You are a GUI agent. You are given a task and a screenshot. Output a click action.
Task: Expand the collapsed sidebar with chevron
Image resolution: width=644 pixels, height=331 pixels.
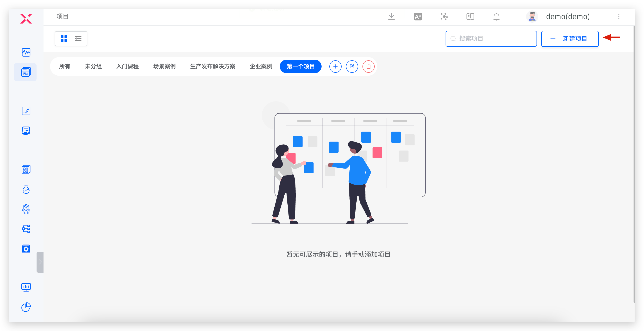[40, 262]
